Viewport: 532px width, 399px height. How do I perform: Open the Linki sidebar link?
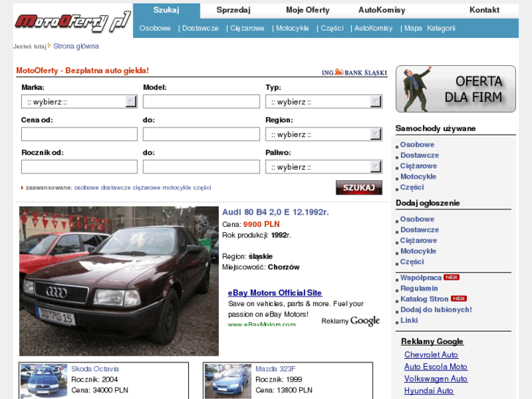pyautogui.click(x=409, y=320)
